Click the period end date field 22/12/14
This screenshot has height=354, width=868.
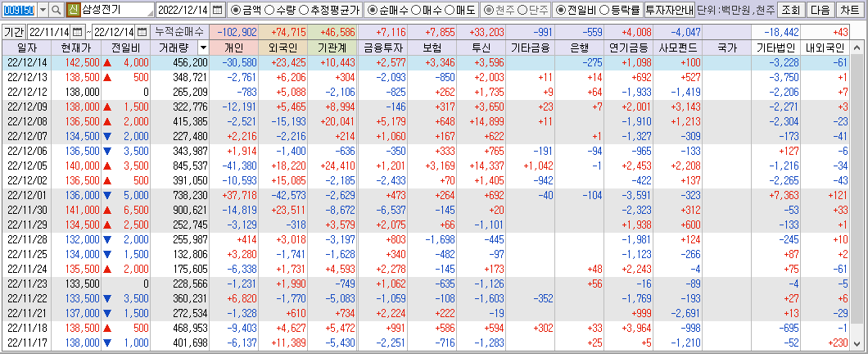(115, 32)
